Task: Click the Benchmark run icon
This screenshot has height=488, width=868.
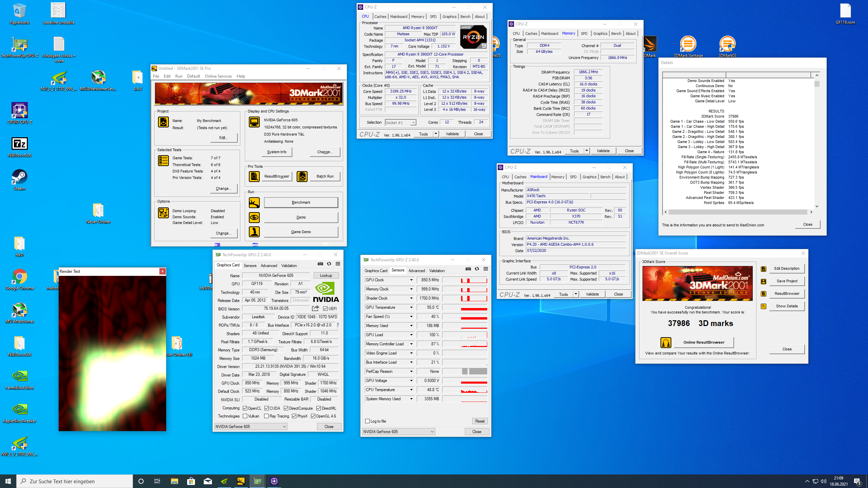Action: [254, 202]
